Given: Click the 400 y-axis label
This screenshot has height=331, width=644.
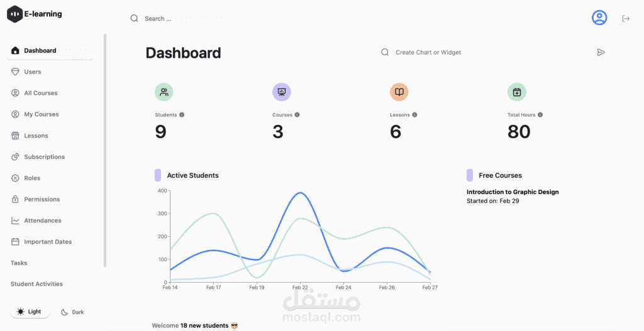Looking at the screenshot, I should pos(162,191).
